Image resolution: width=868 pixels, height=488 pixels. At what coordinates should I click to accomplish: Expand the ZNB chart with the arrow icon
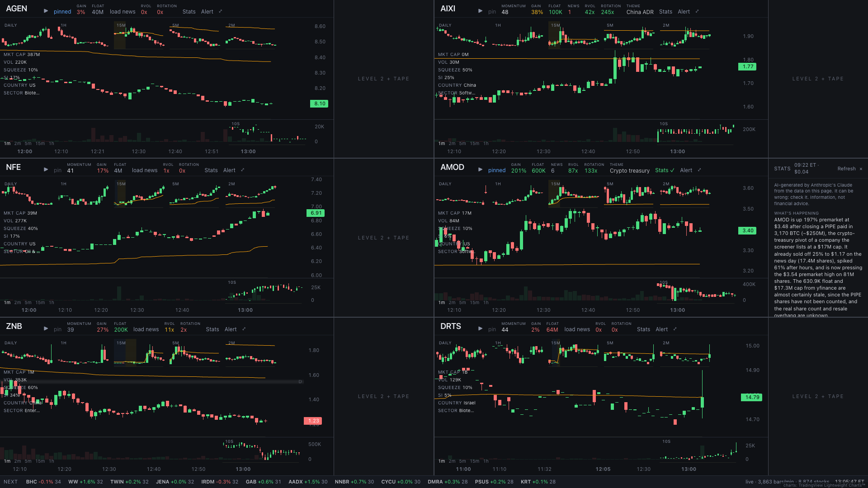pos(244,329)
